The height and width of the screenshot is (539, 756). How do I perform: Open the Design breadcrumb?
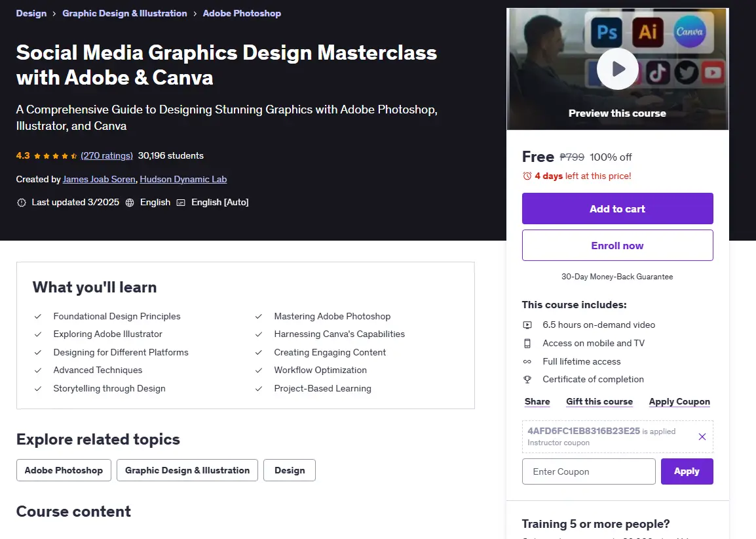click(x=31, y=14)
